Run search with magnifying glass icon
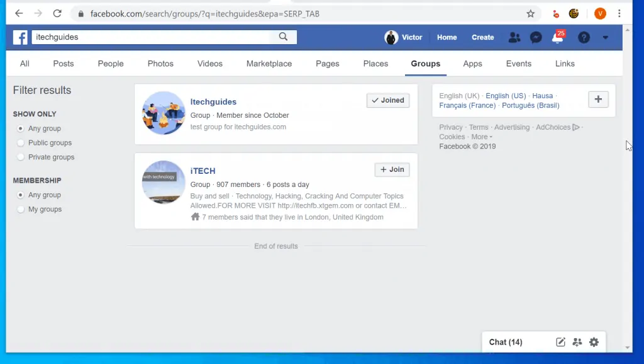 click(x=284, y=37)
